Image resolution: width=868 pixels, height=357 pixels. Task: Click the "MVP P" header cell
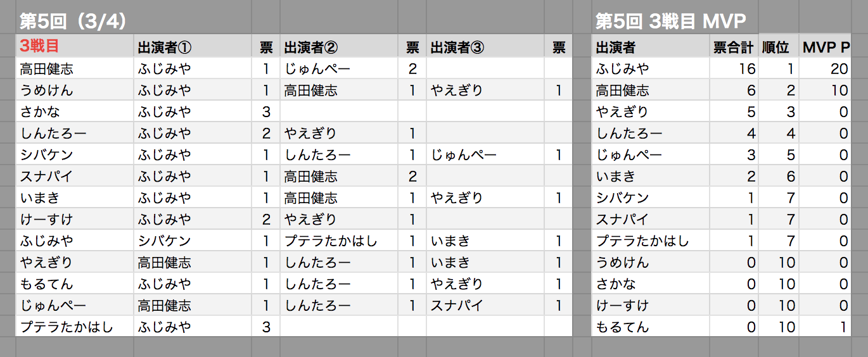click(x=825, y=47)
